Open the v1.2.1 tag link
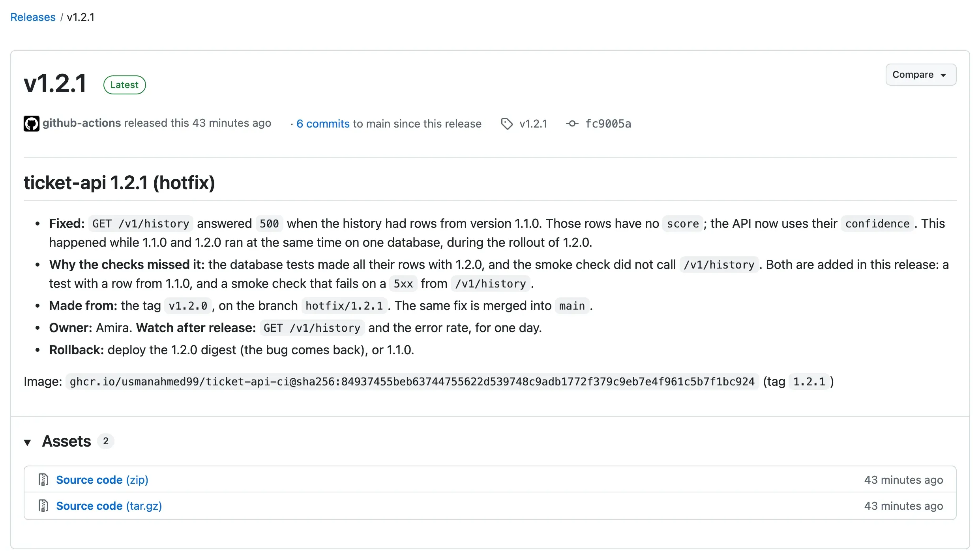The image size is (980, 556). [533, 124]
